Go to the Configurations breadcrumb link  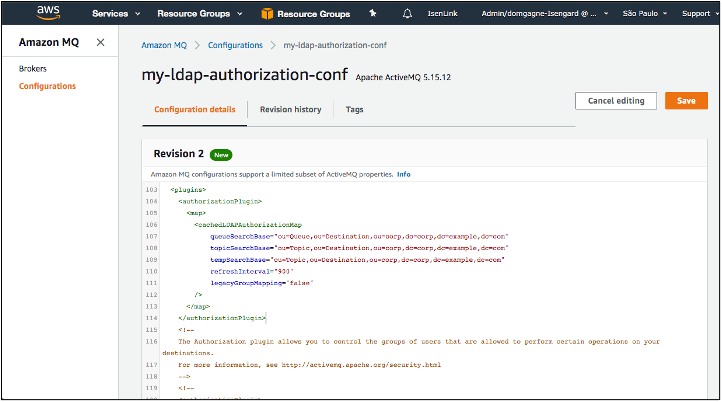(235, 45)
